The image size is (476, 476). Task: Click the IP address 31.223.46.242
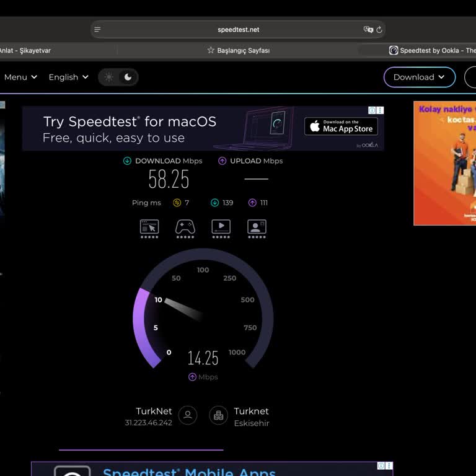click(x=149, y=423)
